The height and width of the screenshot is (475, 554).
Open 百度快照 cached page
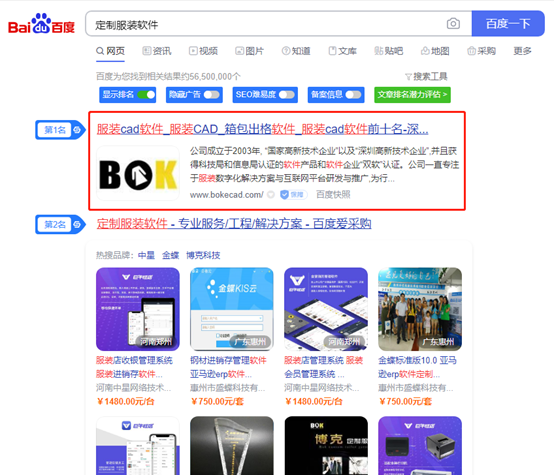coord(333,195)
